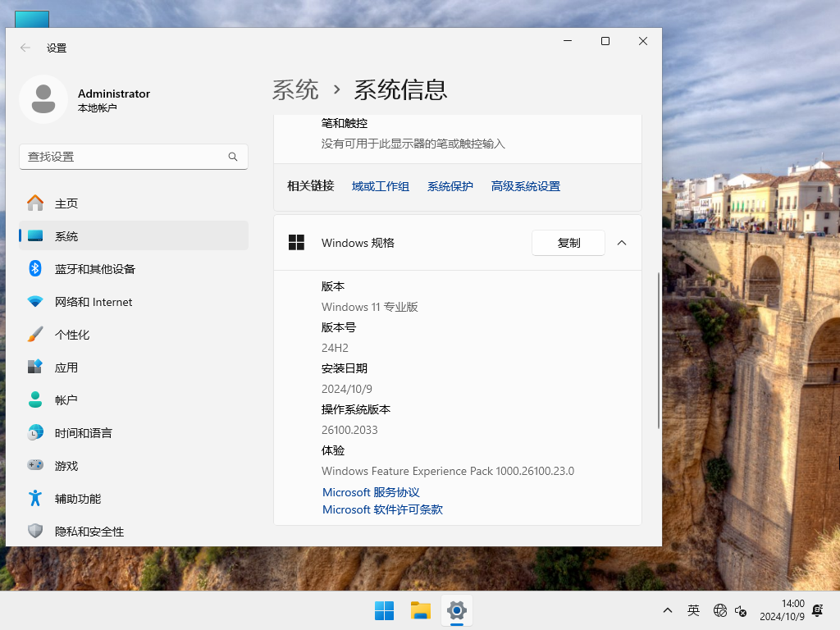Select 主页 in the sidebar

coord(66,203)
